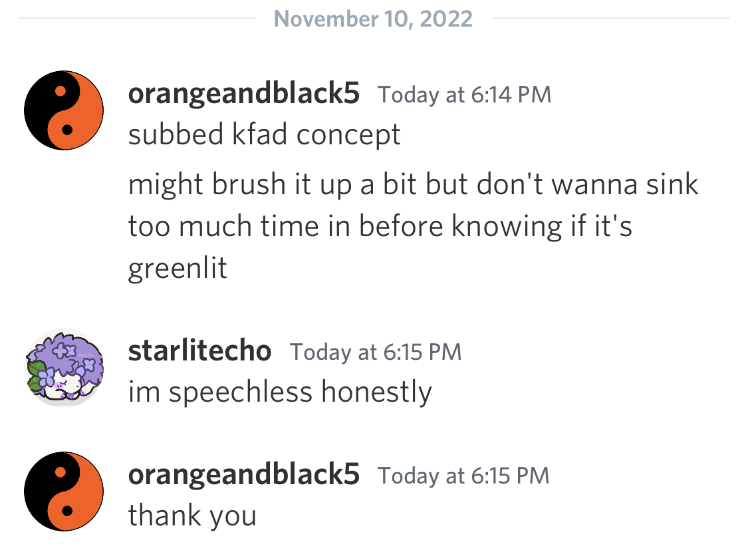Viewport: 748px width, 560px height.
Task: Click the divider line left of the date
Action: click(137, 19)
